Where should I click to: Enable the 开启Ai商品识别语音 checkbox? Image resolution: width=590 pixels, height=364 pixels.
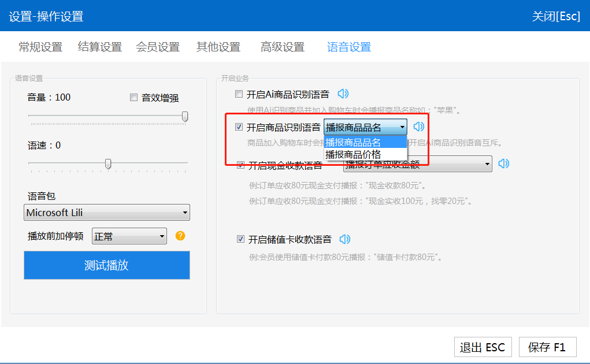239,94
